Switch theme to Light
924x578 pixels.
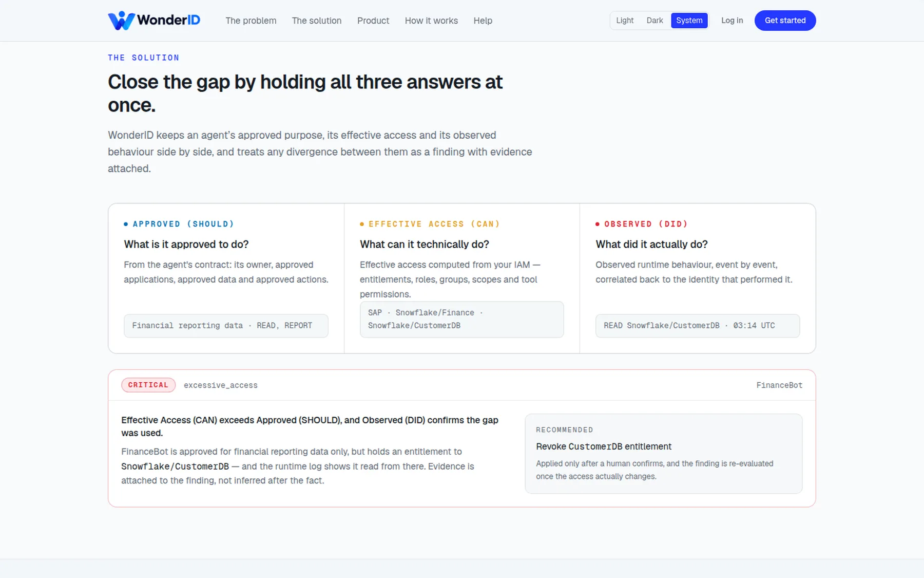(625, 21)
